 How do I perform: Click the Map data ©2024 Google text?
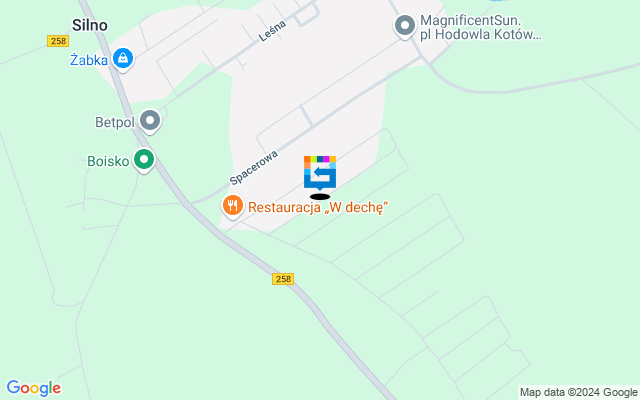click(578, 393)
